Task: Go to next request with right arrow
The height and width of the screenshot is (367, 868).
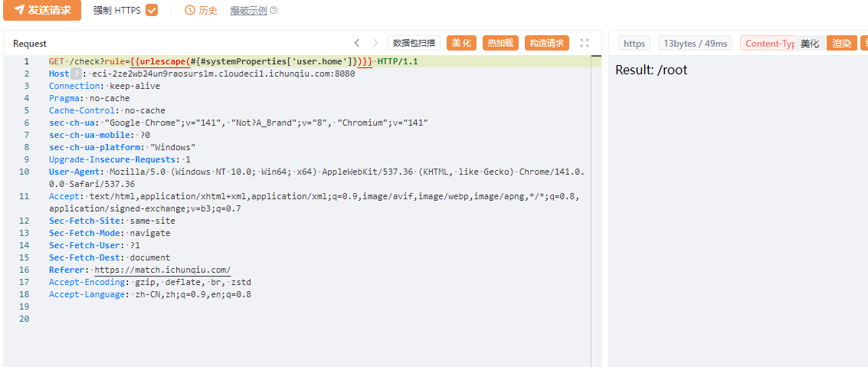Action: 375,43
